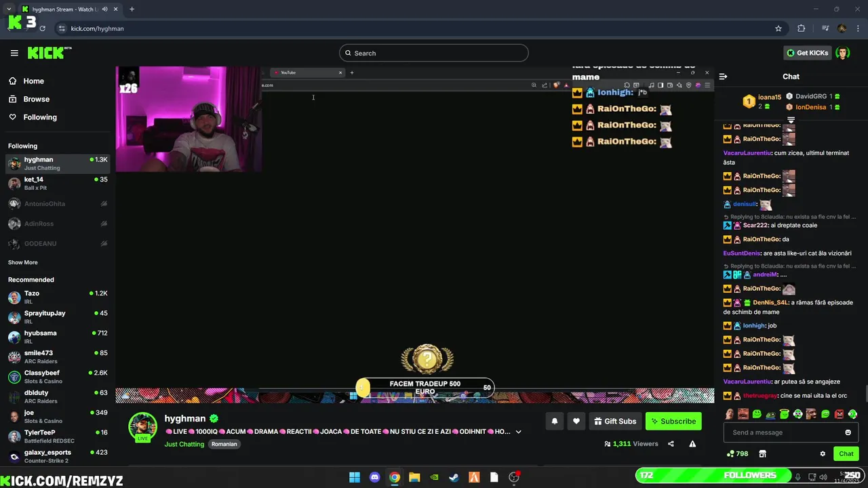Click EuSuntDenis username in chat

tap(742, 253)
